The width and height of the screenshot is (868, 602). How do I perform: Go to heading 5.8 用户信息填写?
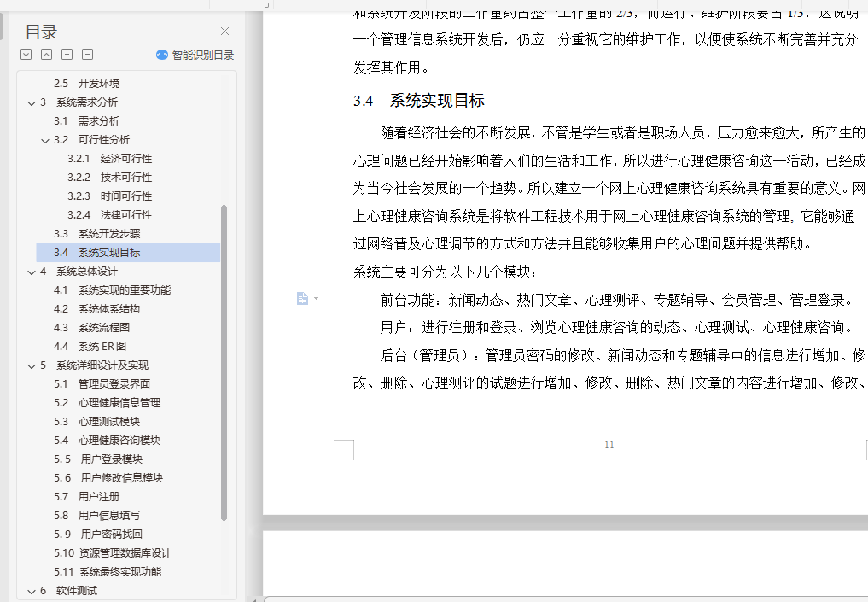click(x=97, y=516)
